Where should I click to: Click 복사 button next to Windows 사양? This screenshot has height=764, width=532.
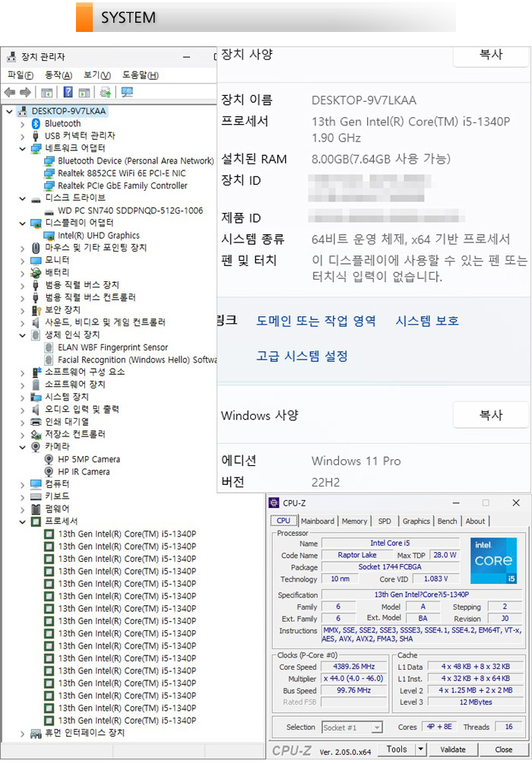point(491,415)
